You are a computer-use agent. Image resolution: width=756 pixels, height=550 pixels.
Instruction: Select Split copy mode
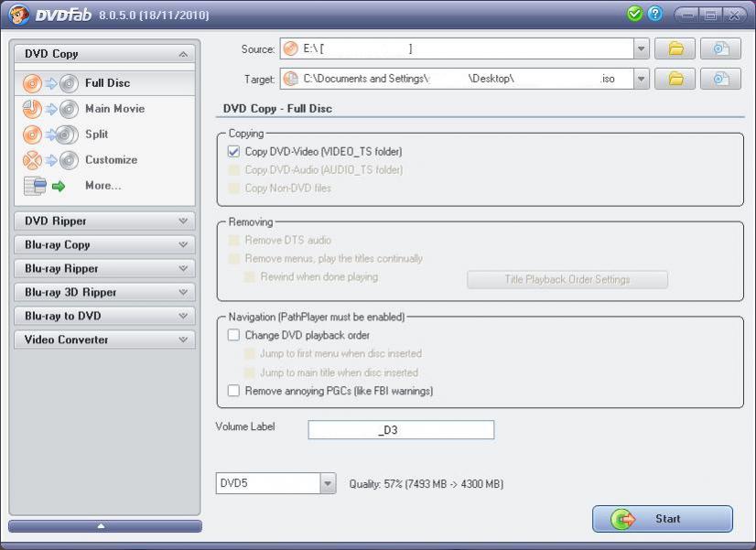(104, 135)
